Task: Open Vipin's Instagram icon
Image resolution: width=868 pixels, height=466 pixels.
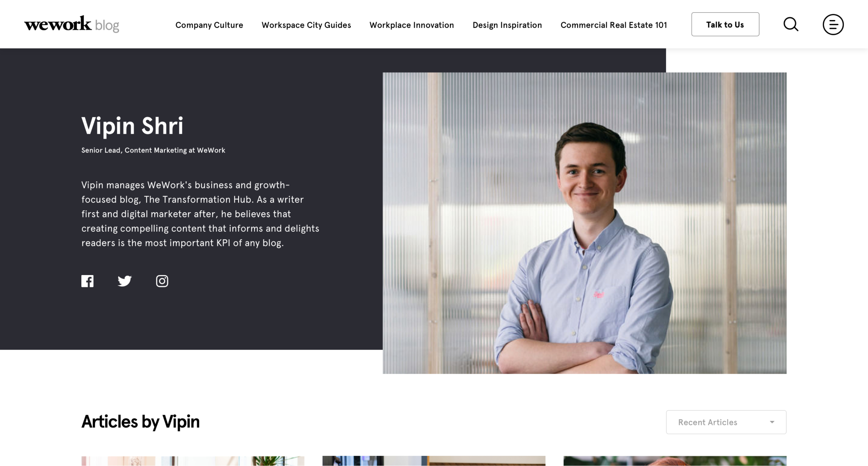Action: pyautogui.click(x=162, y=281)
